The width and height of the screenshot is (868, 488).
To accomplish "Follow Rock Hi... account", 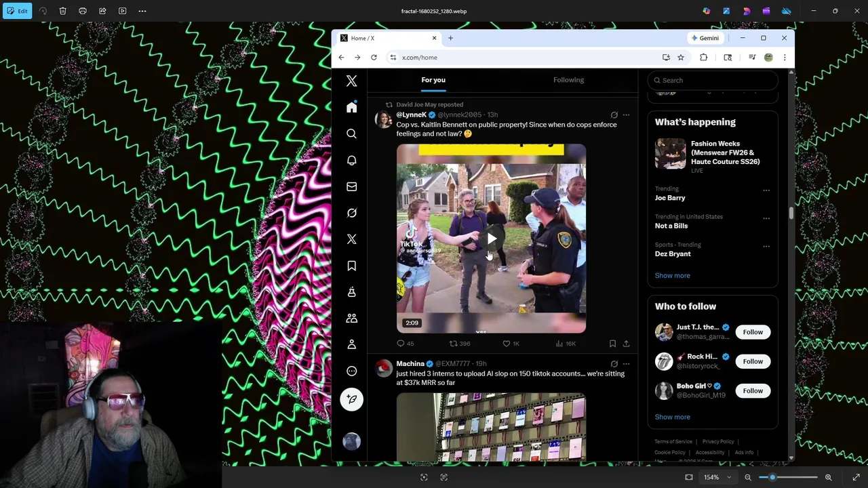I will [x=753, y=361].
